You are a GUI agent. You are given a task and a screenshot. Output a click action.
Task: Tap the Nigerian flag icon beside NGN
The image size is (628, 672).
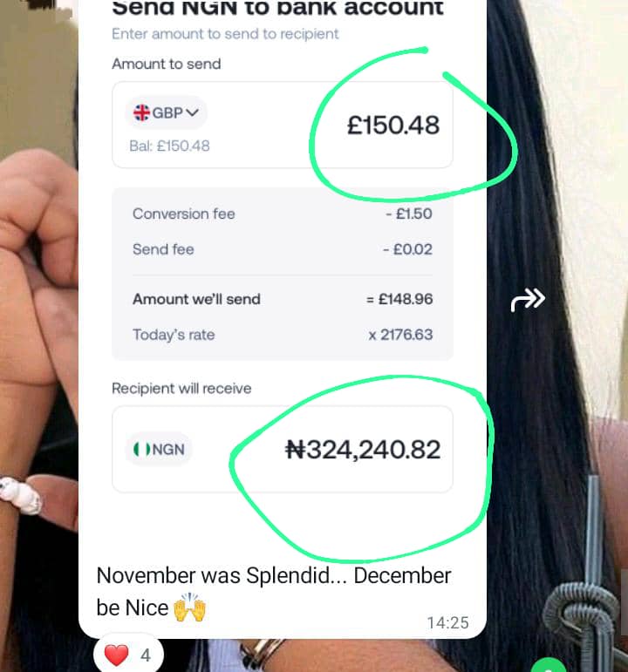click(x=142, y=449)
